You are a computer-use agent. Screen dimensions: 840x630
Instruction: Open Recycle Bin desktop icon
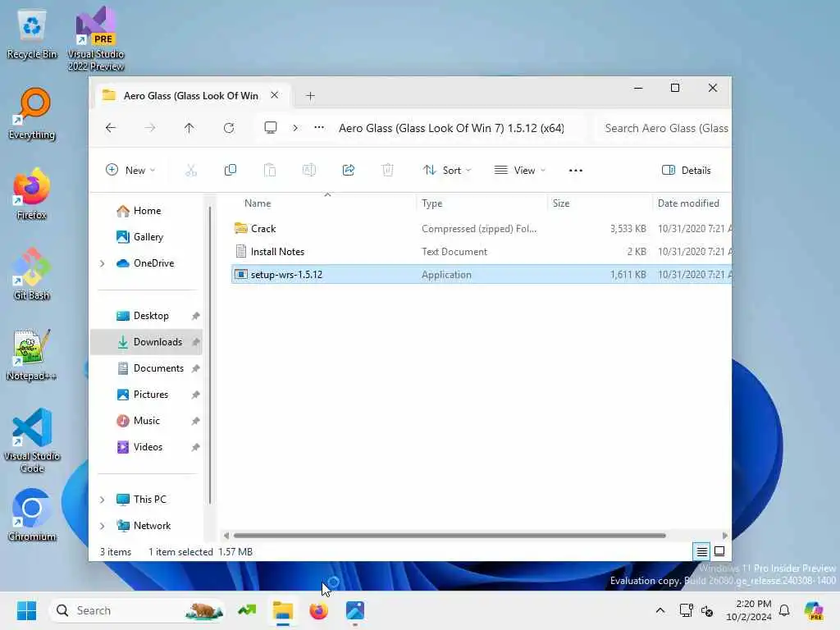coord(32,34)
